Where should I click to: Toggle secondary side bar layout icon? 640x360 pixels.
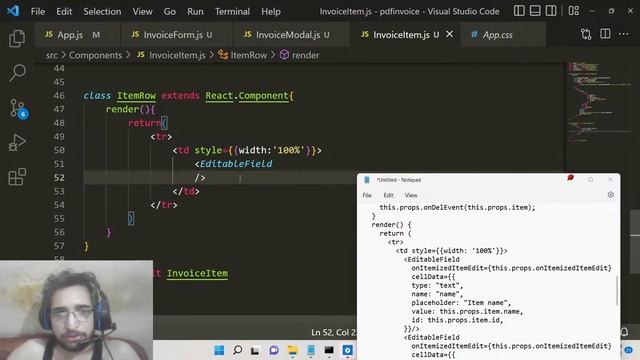pos(551,11)
